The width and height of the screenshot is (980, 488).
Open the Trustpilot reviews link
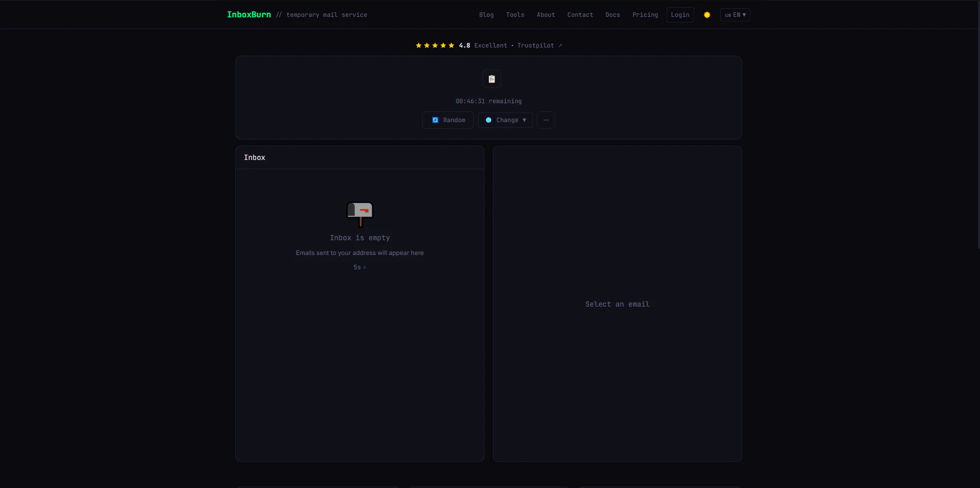pyautogui.click(x=539, y=45)
